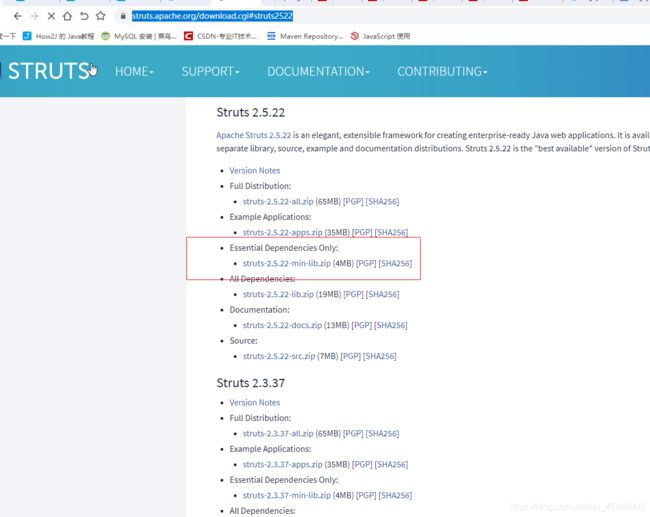650x517 pixels.
Task: Open the How2J Java tutorial bookmark
Action: click(58, 36)
